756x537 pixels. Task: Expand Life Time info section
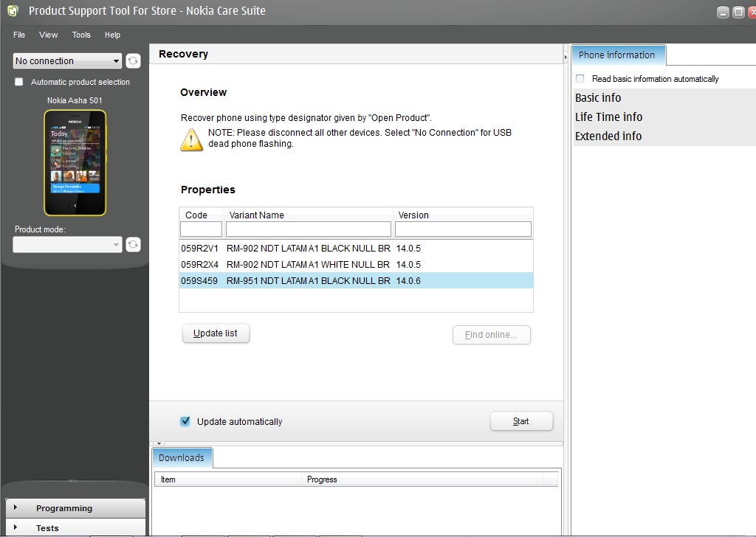point(665,117)
